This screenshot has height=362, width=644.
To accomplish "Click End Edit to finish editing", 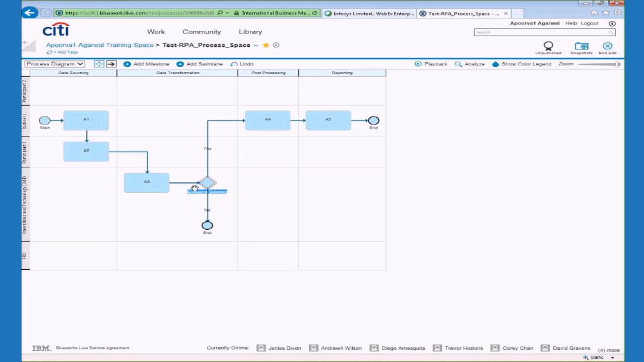I will click(x=607, y=47).
